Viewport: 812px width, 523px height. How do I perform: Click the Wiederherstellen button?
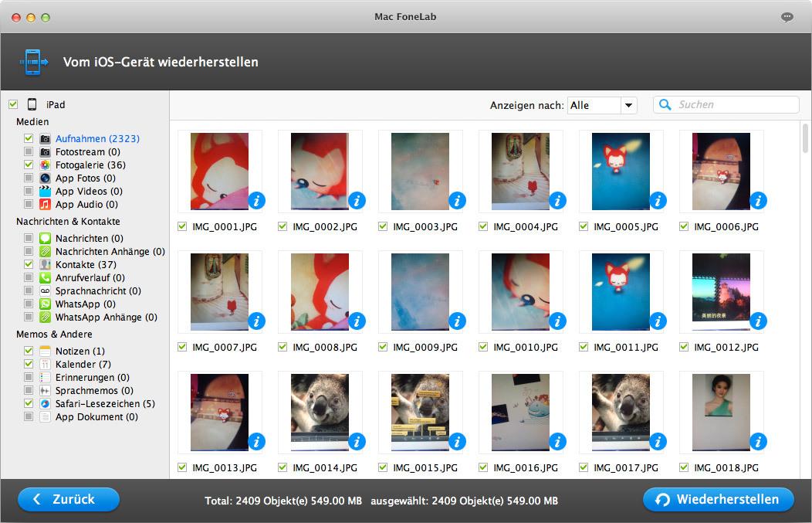[x=719, y=500]
